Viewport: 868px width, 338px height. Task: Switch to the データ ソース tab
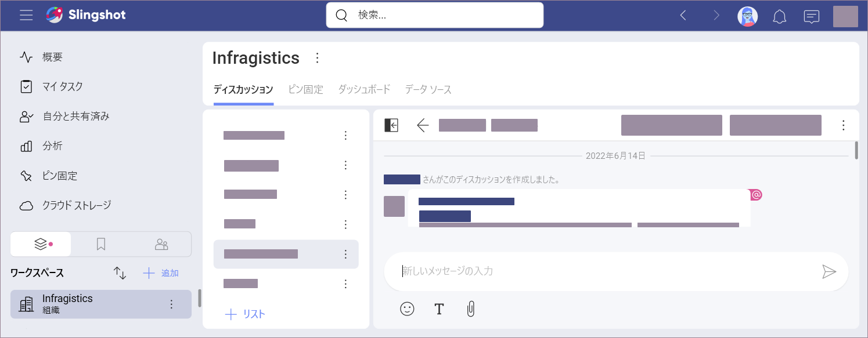(428, 89)
